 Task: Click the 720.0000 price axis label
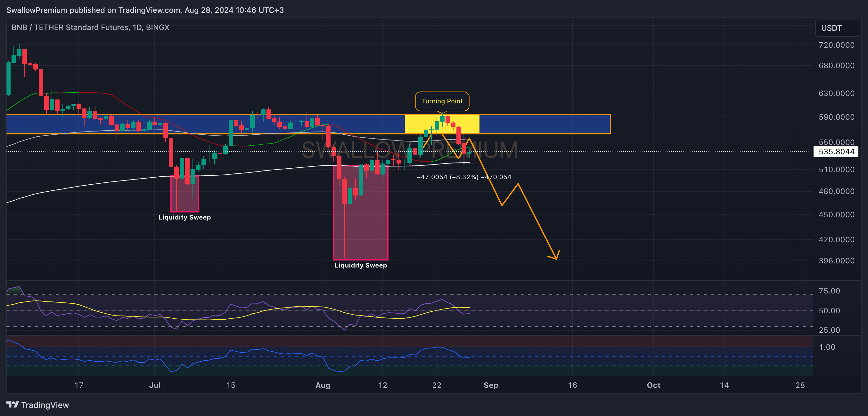point(836,45)
